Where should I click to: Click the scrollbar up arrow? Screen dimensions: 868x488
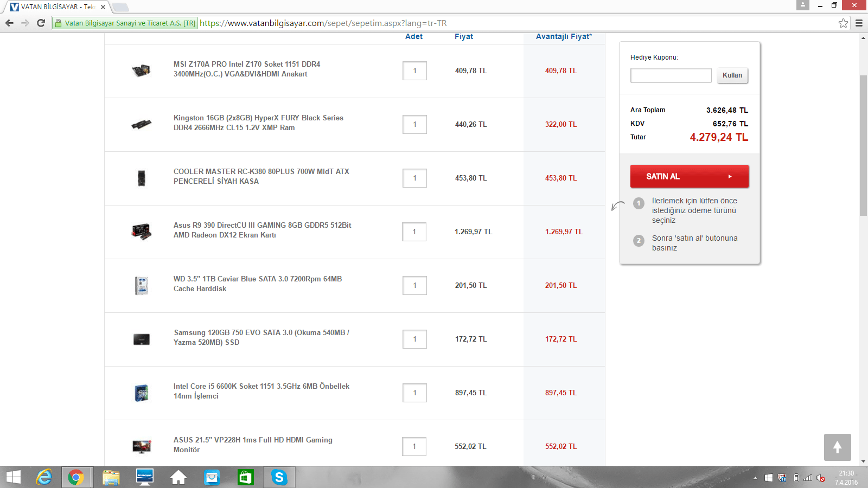863,38
